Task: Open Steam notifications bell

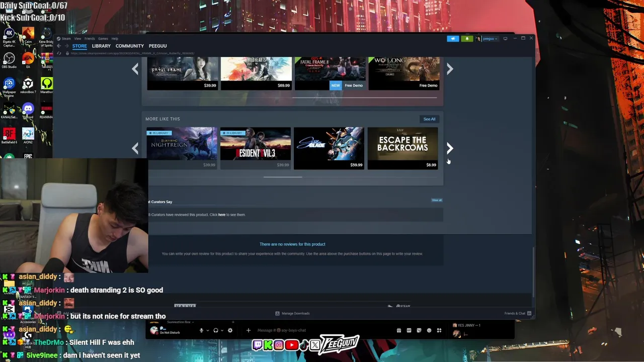Action: 467,39
